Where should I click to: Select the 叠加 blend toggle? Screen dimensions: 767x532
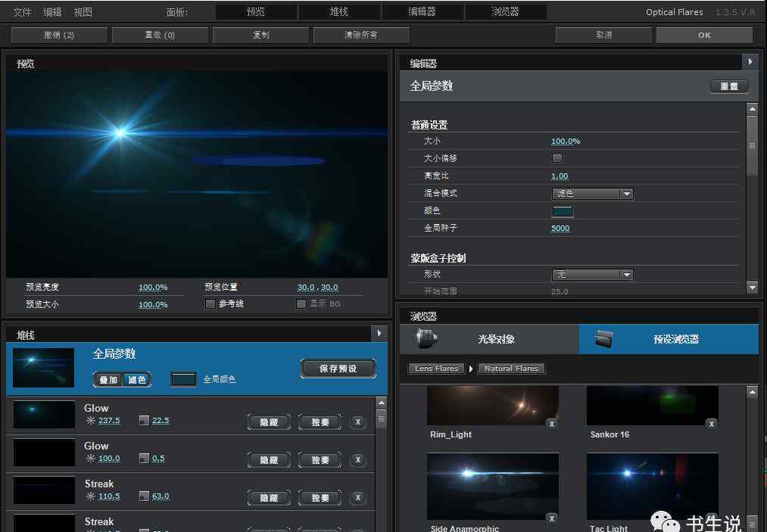[x=108, y=380]
